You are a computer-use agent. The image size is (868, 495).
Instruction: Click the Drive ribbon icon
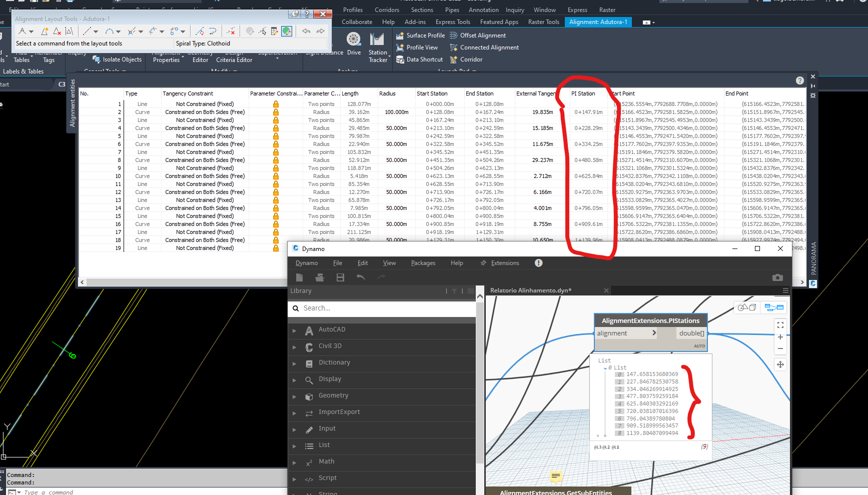[354, 43]
